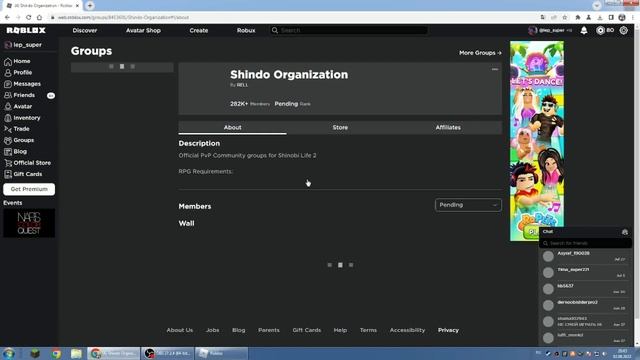The height and width of the screenshot is (360, 640).
Task: Open the settings gear icon
Action: tap(623, 31)
